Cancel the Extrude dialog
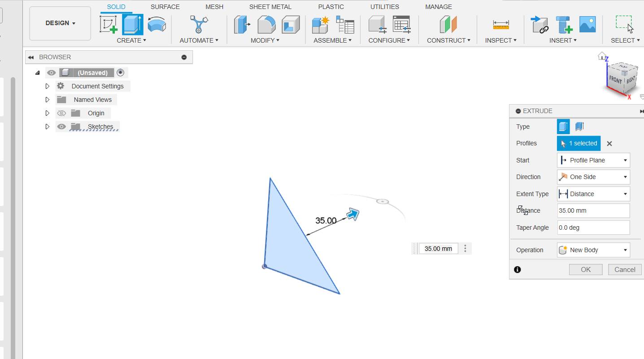This screenshot has height=359, width=644. pyautogui.click(x=625, y=270)
